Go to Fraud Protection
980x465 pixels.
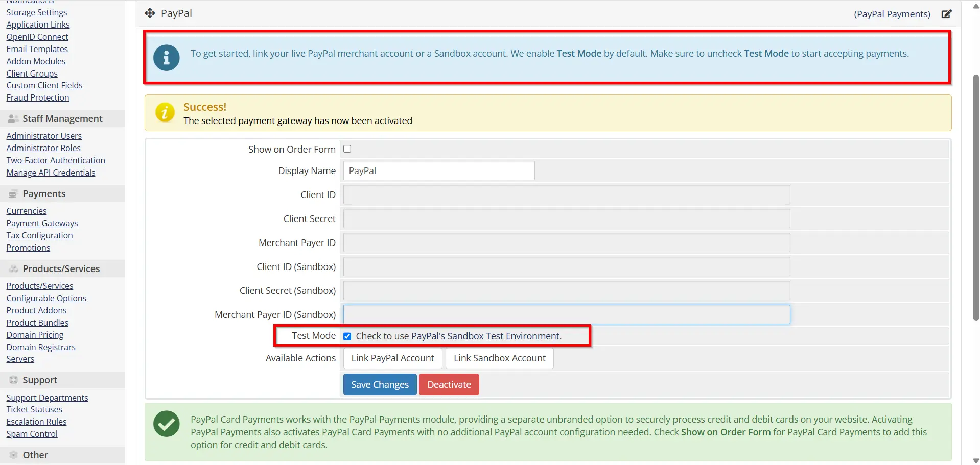pyautogui.click(x=37, y=97)
